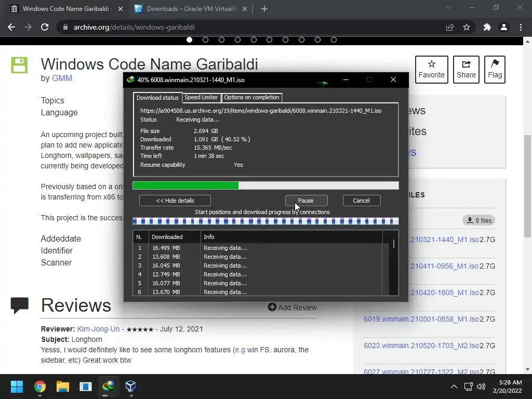Open the Chrome profile avatar

[504, 27]
